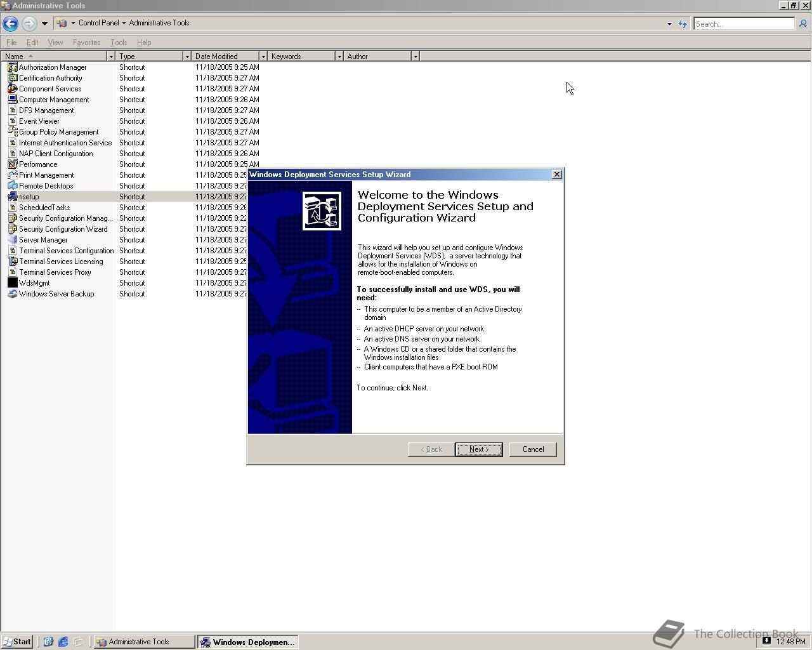This screenshot has width=812, height=650.
Task: Click the DFS Management icon
Action: click(12, 110)
